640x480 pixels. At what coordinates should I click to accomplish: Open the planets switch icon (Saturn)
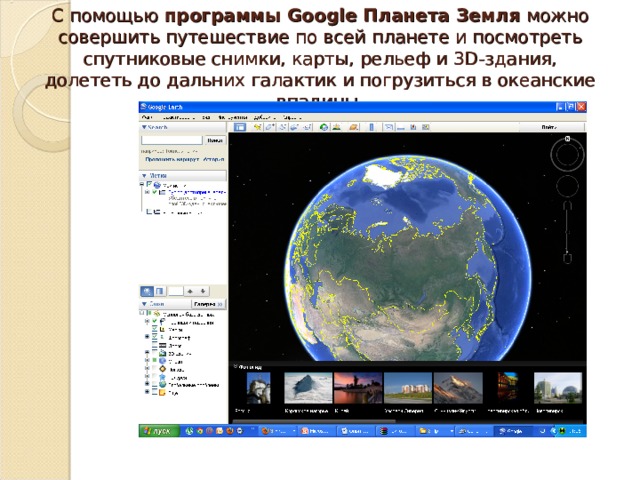(x=354, y=127)
